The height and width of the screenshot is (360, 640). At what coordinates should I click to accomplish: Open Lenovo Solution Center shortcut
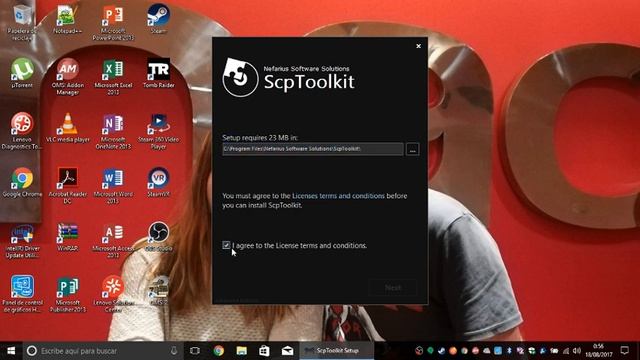pyautogui.click(x=113, y=294)
